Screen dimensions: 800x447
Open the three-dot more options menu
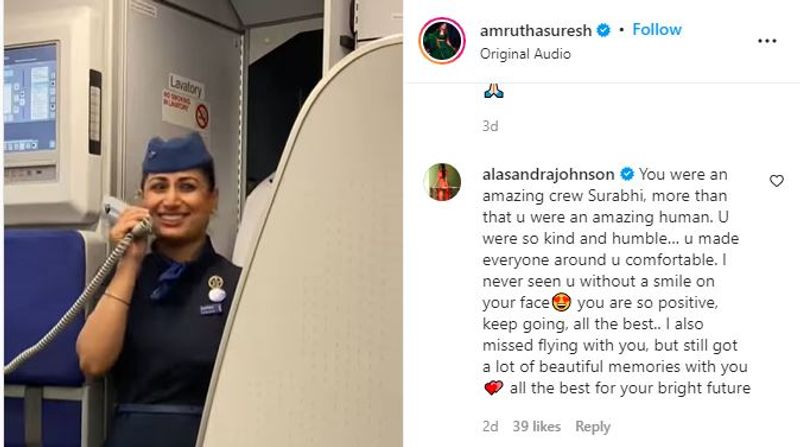767,41
